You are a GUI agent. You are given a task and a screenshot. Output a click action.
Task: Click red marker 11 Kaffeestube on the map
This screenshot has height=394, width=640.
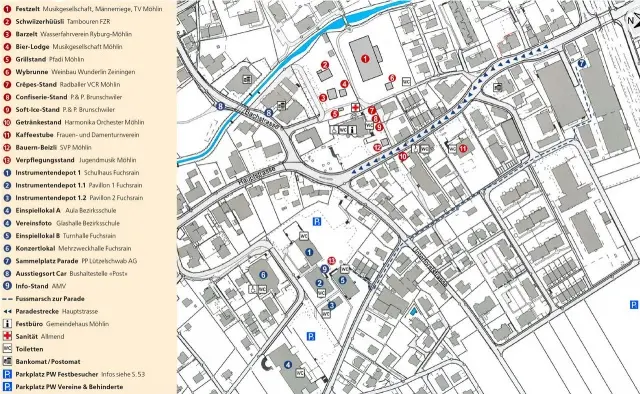click(x=463, y=148)
